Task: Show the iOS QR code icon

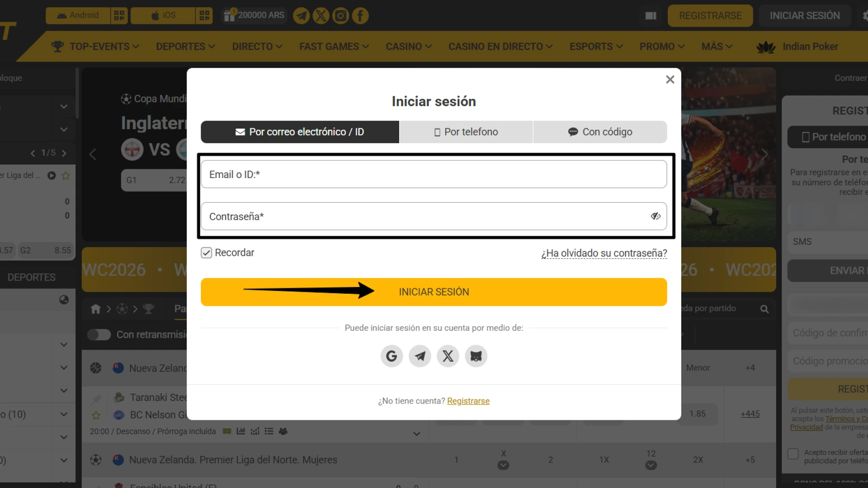Action: click(x=204, y=15)
